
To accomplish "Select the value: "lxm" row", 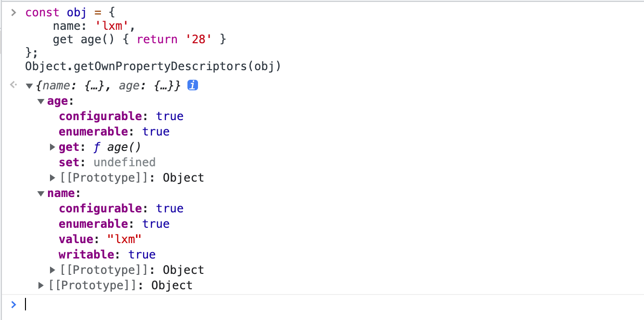I will point(101,239).
